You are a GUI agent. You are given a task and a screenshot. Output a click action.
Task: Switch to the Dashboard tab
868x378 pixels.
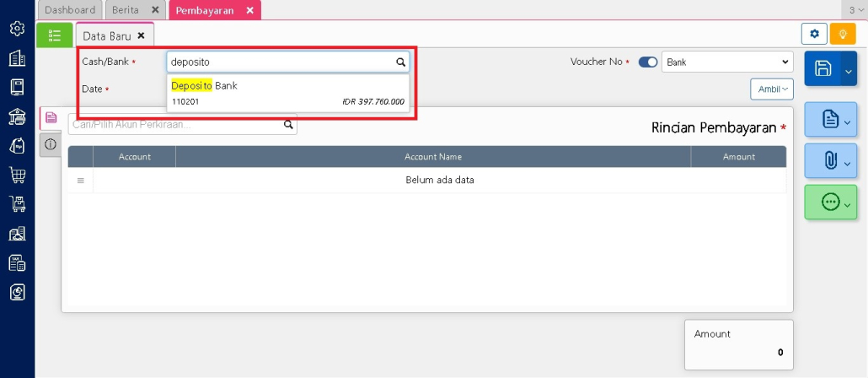coord(70,10)
